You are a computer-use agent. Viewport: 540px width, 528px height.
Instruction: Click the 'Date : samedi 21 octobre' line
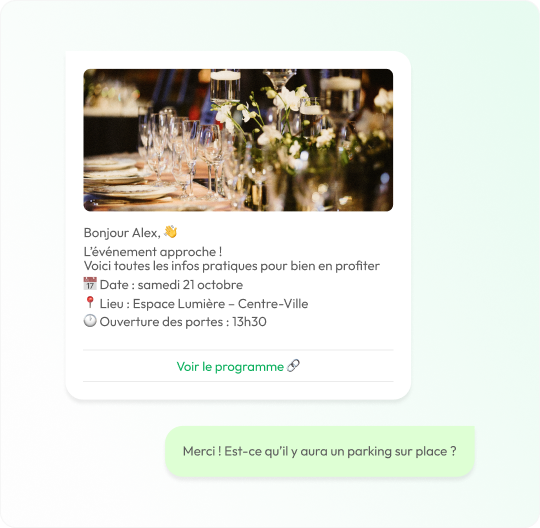(171, 285)
